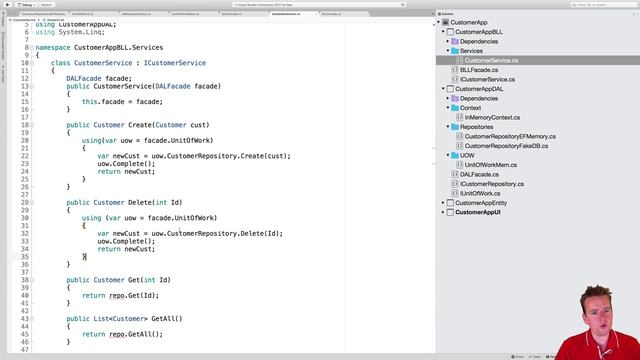
Task: Click the UnitOfWorkMem.cs file icon
Action: 460,165
